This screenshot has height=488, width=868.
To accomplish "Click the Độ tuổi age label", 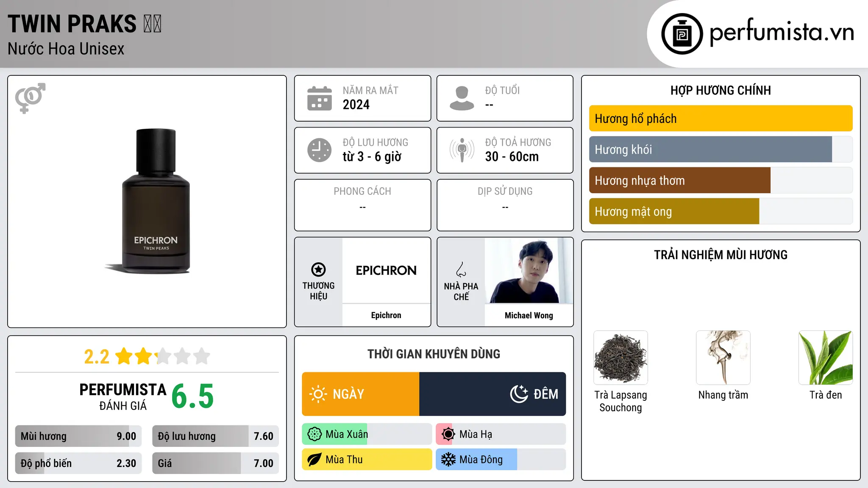I will tap(502, 90).
